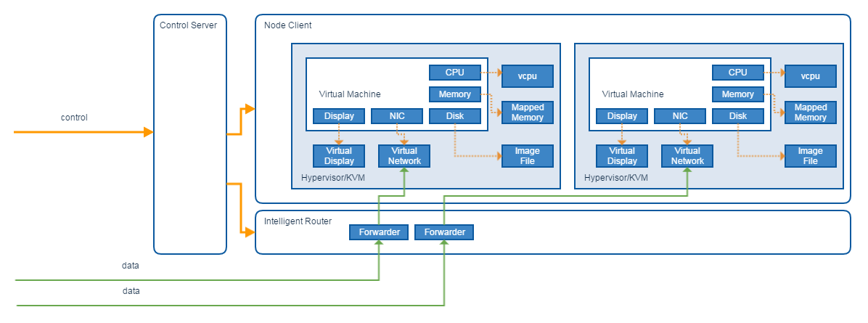Screen dimensions: 868x323
Task: Click the right 'Virtual Machine' label
Action: pyautogui.click(x=633, y=94)
